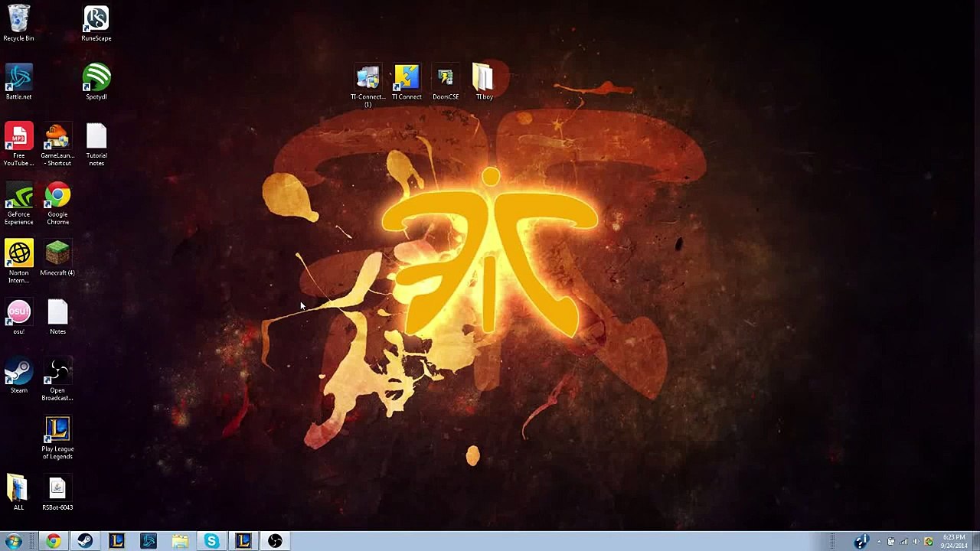Click the help question-mark tray icon
The height and width of the screenshot is (551, 980).
(861, 542)
